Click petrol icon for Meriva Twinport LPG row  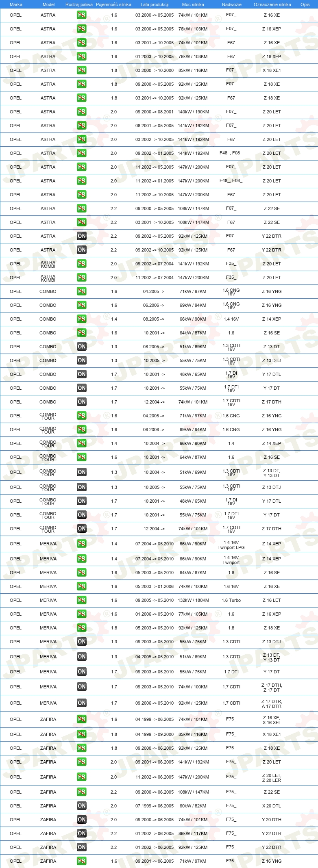pos(82,544)
